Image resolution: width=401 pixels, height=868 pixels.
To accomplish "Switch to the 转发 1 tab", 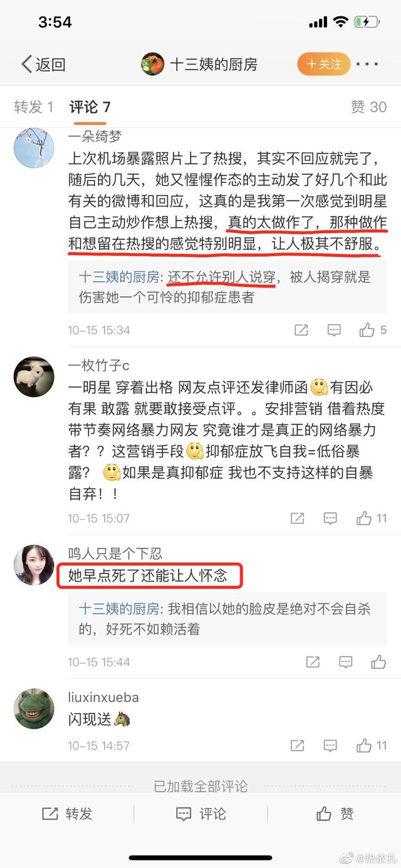I will [34, 107].
